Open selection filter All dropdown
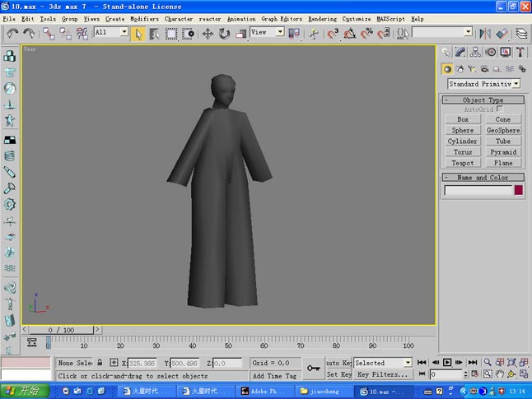Image resolution: width=532 pixels, height=399 pixels. point(124,32)
